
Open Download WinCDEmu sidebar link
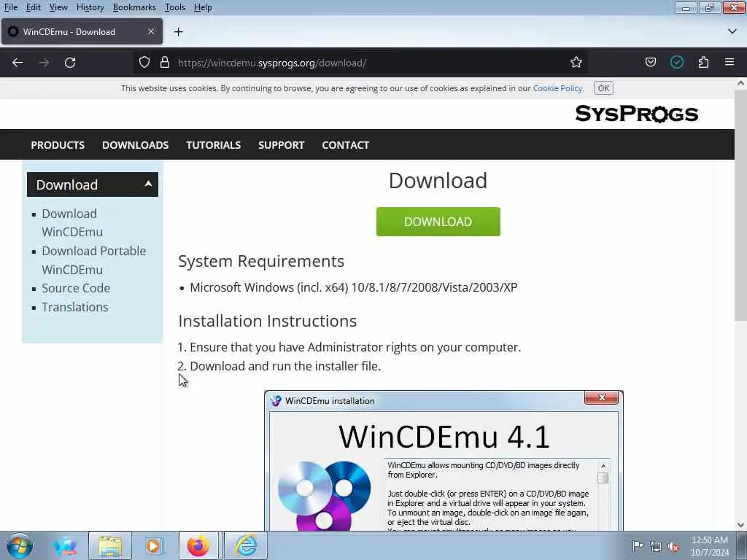[72, 222]
